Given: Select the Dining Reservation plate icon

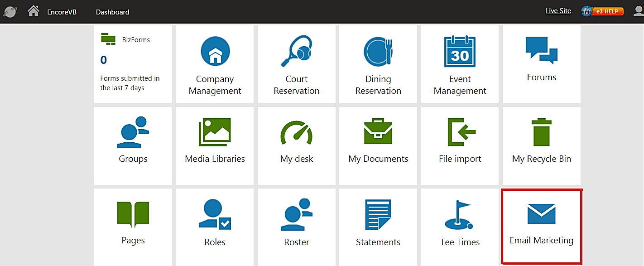Looking at the screenshot, I should point(378,51).
